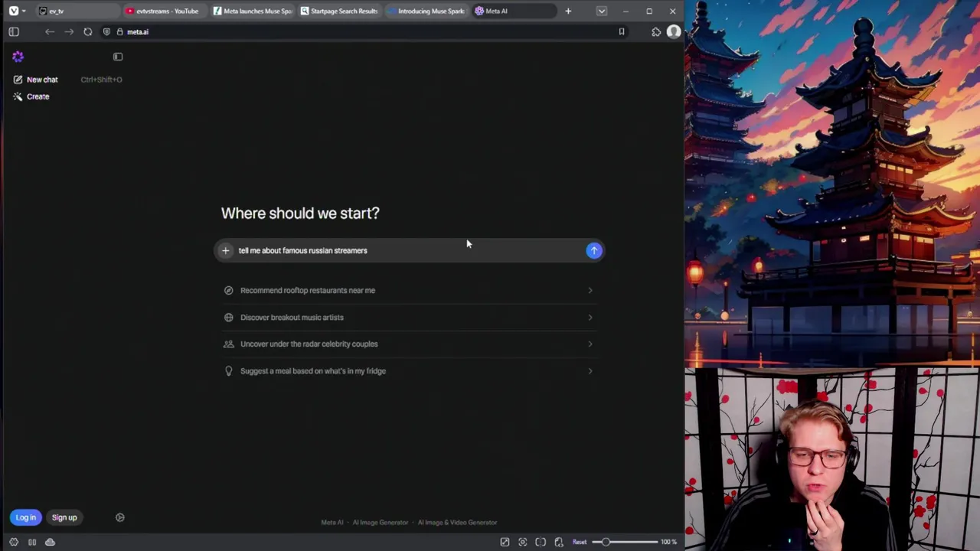Choose Discover breakout music artists
Screen dimensions: 980x551
(409, 317)
